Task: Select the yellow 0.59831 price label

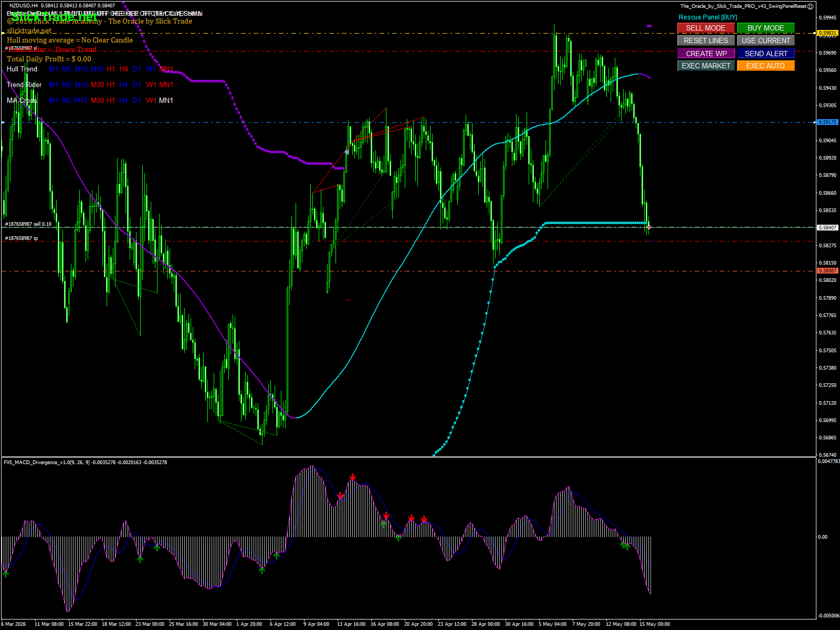Action: point(827,33)
